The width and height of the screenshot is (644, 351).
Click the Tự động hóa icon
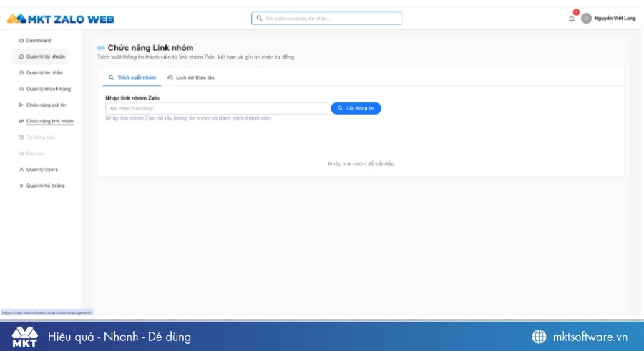(21, 138)
